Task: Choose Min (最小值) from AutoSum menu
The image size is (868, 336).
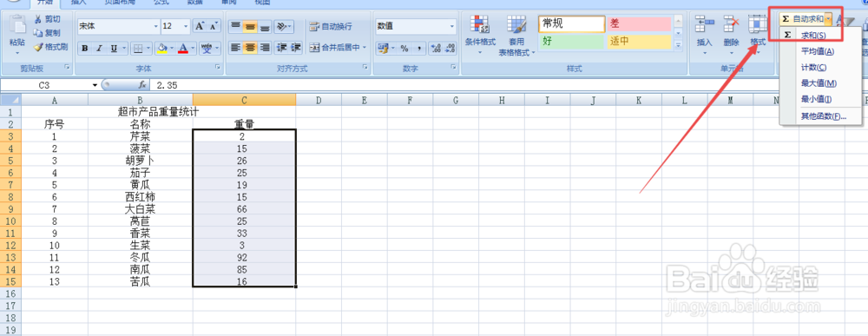Action: point(820,100)
